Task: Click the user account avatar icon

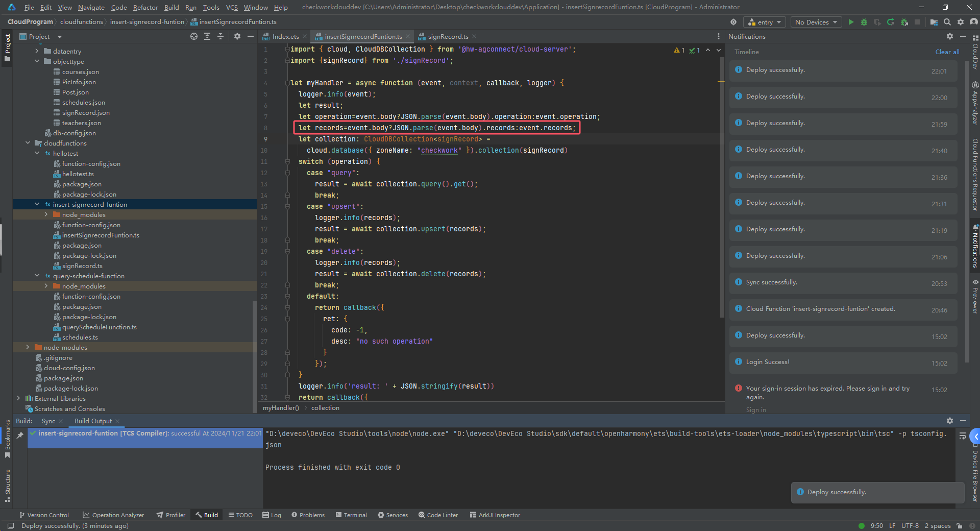Action: click(973, 22)
